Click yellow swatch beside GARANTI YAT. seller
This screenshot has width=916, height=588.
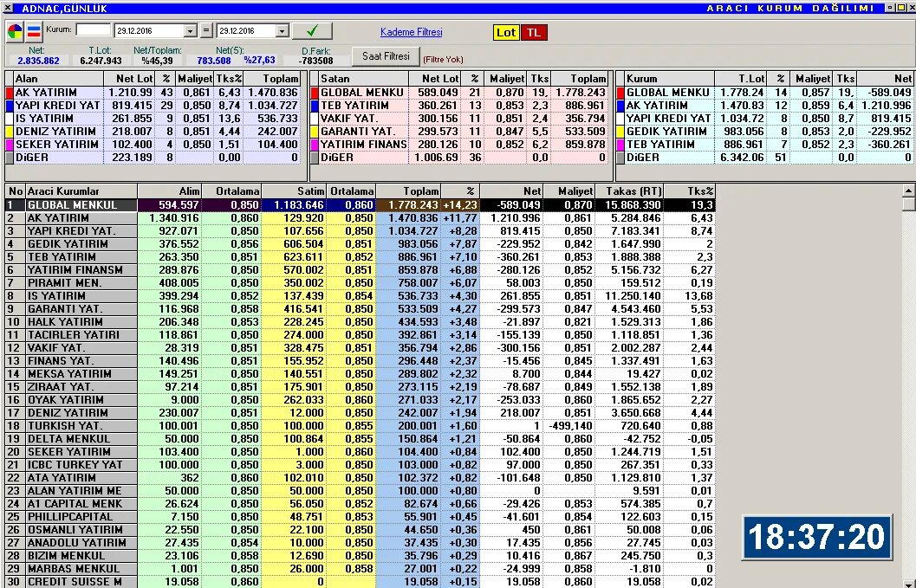coord(315,132)
